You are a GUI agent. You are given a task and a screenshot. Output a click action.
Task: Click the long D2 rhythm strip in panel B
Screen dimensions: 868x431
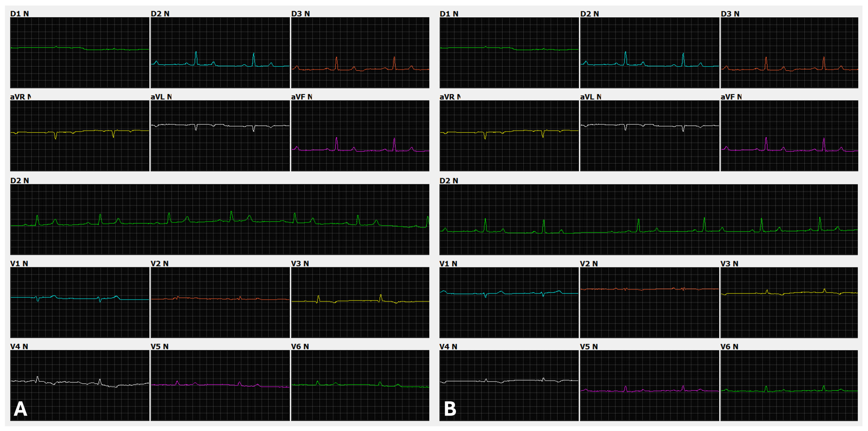649,220
